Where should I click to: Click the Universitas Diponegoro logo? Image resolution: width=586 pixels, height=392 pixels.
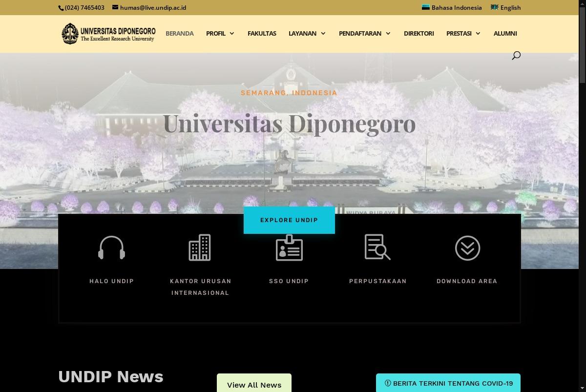pyautogui.click(x=108, y=34)
